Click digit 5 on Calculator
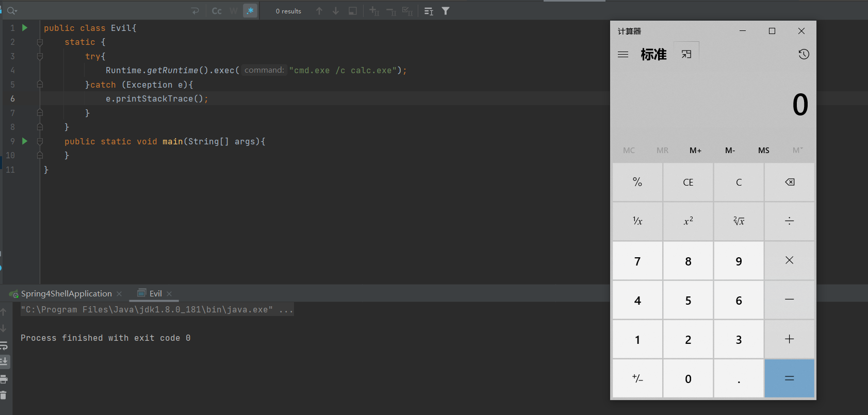This screenshot has height=415, width=868. coord(688,300)
